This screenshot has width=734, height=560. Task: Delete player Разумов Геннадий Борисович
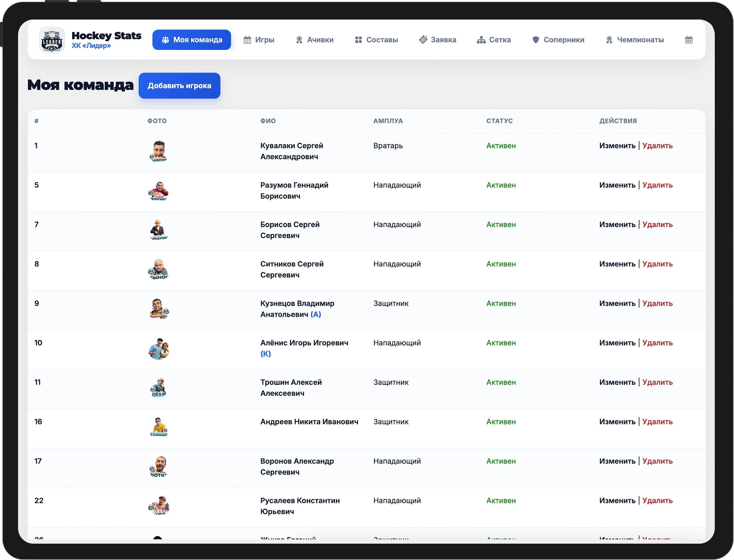point(657,185)
